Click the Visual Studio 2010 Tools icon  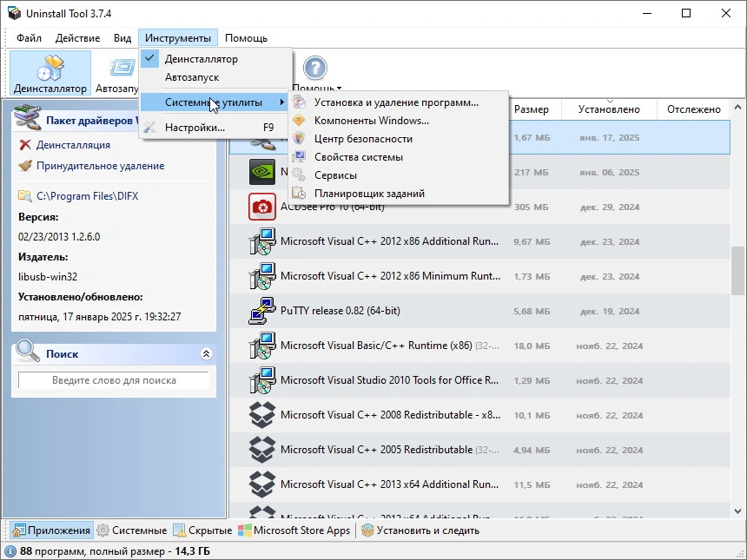coord(262,380)
